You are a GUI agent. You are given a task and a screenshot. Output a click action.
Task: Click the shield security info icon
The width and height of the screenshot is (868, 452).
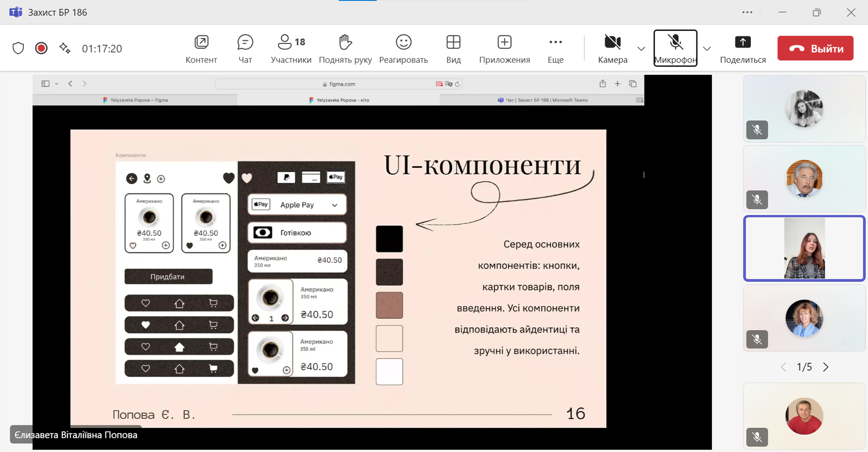pos(18,48)
